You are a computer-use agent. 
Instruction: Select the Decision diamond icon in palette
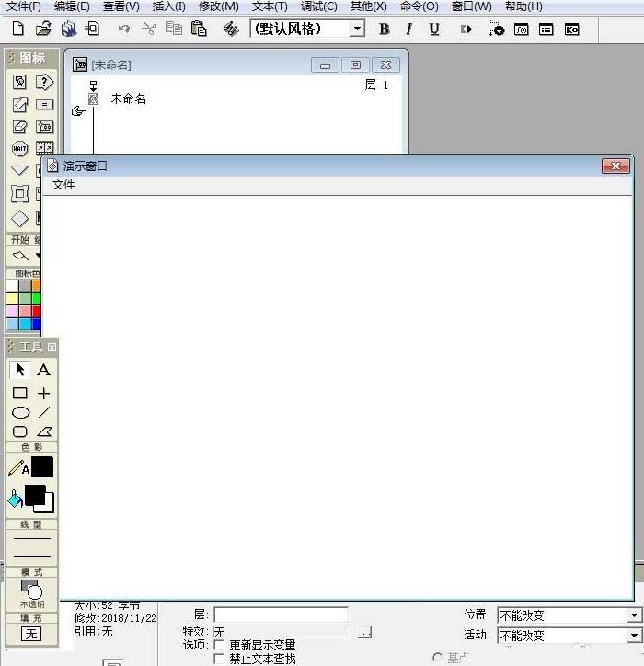19,219
